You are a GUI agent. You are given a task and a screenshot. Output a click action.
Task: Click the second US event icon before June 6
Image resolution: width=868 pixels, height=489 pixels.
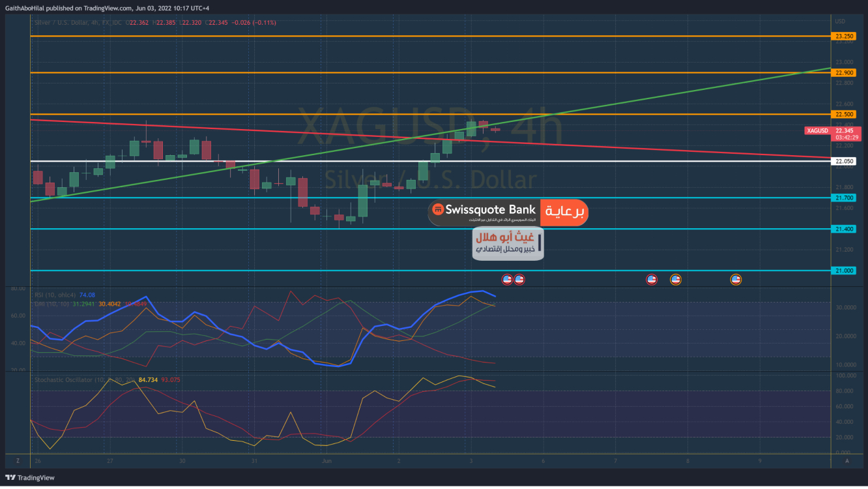[x=519, y=280]
